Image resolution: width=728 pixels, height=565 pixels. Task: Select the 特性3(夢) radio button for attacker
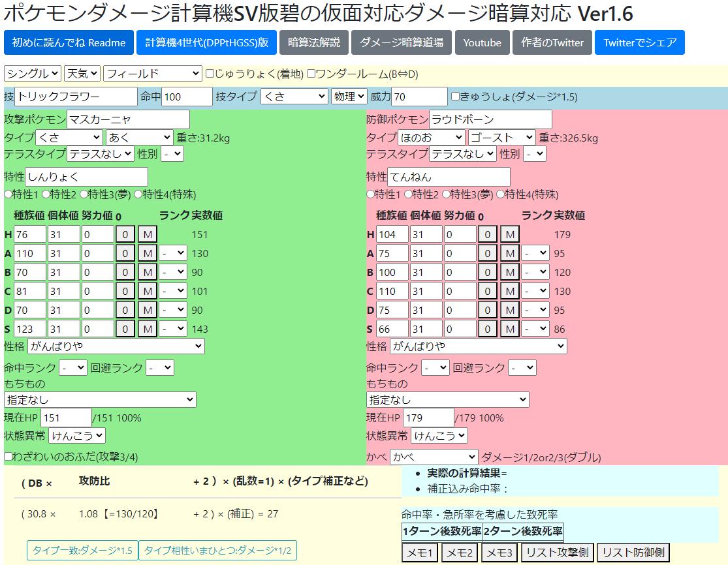pyautogui.click(x=84, y=192)
